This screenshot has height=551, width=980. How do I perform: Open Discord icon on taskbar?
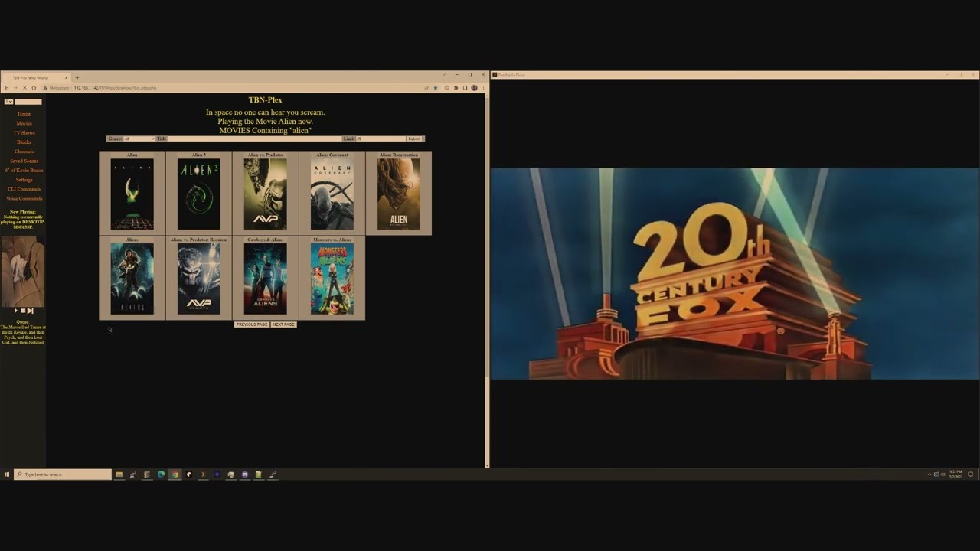[245, 474]
